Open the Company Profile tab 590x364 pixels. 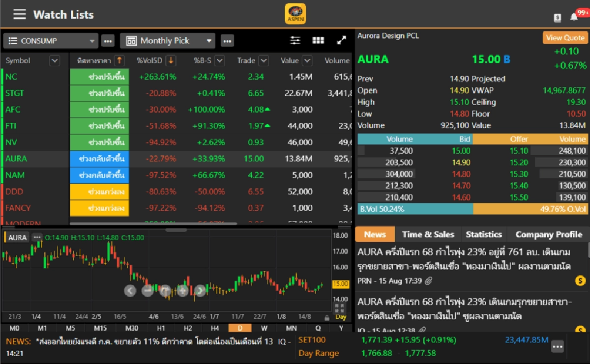(549, 234)
